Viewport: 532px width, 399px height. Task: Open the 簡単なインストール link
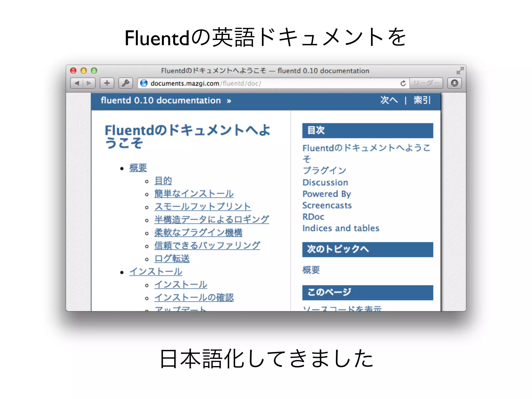tap(194, 194)
